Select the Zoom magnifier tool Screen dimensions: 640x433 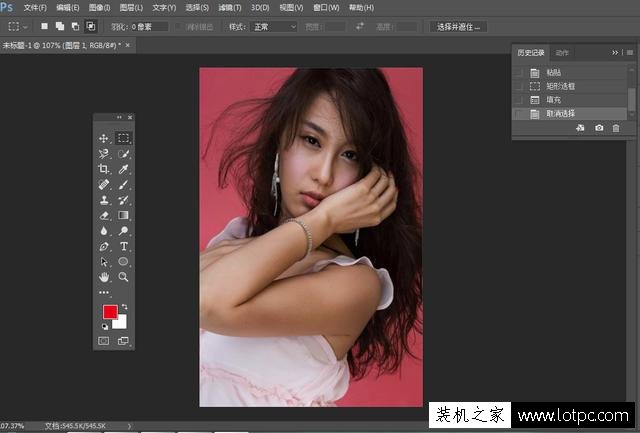[123, 277]
